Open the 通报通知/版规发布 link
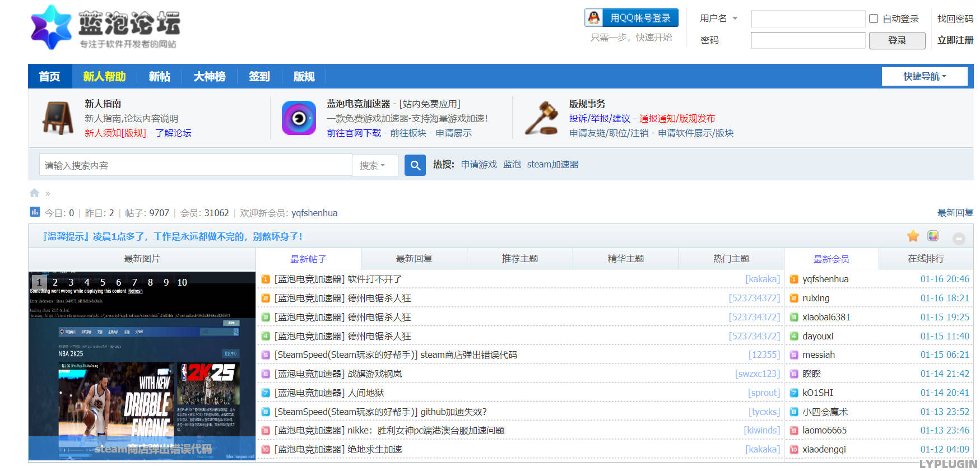The width and height of the screenshot is (980, 471). click(677, 119)
